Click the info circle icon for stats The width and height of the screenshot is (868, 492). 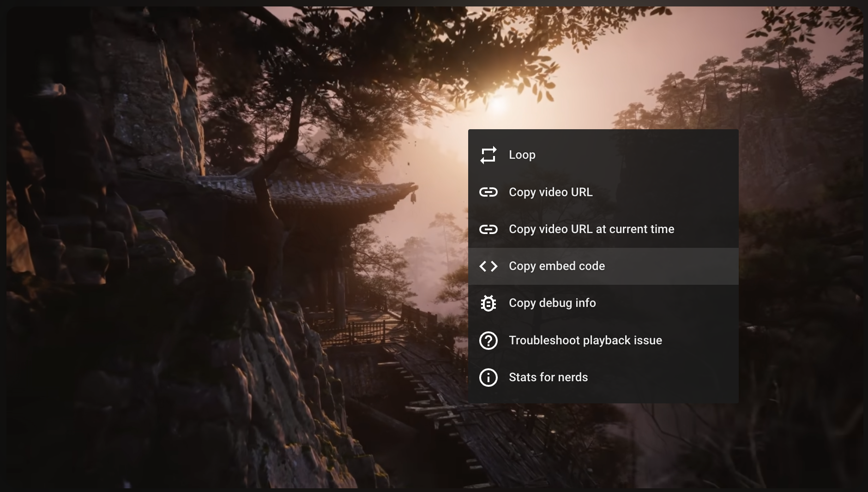[488, 378]
